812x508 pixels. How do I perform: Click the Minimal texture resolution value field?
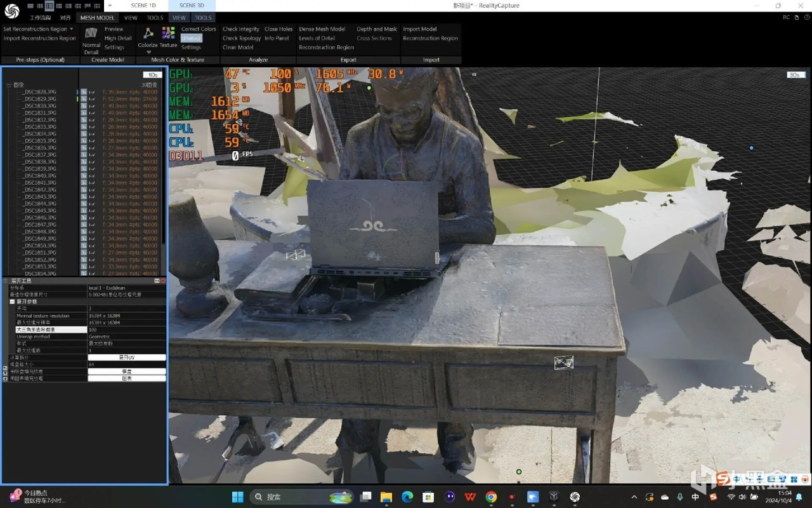point(127,316)
